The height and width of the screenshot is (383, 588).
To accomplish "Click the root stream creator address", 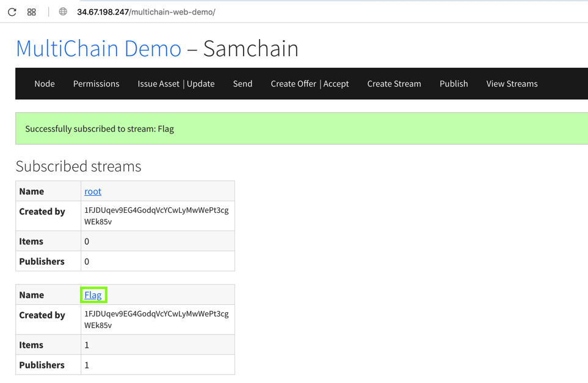I will (x=156, y=216).
